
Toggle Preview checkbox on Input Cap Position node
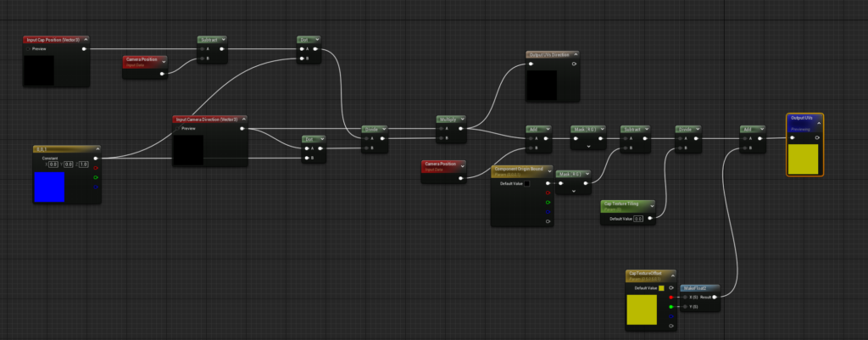pyautogui.click(x=26, y=49)
